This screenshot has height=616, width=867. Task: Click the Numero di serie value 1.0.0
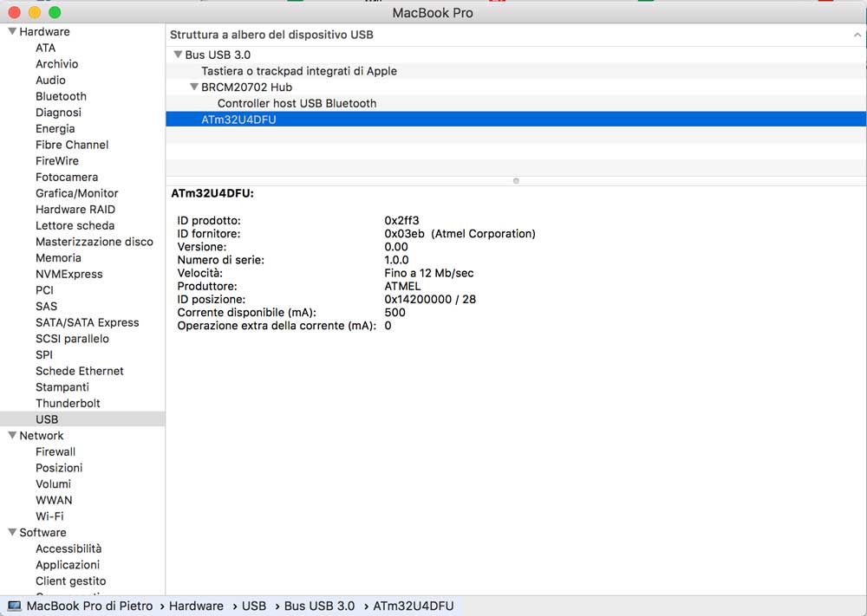pos(396,260)
